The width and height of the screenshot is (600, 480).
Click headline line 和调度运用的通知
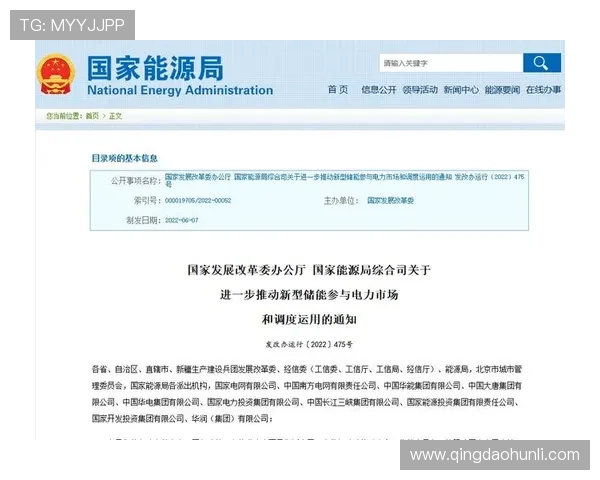pos(309,319)
